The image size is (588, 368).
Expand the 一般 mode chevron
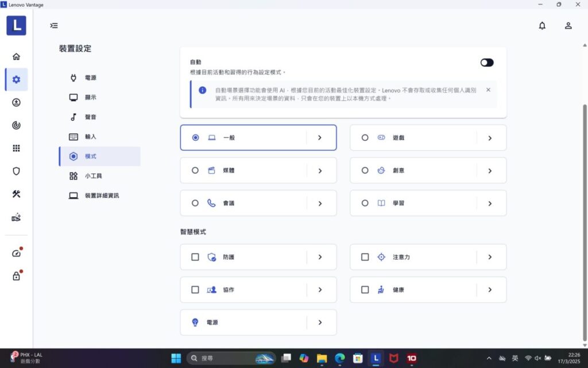click(320, 137)
